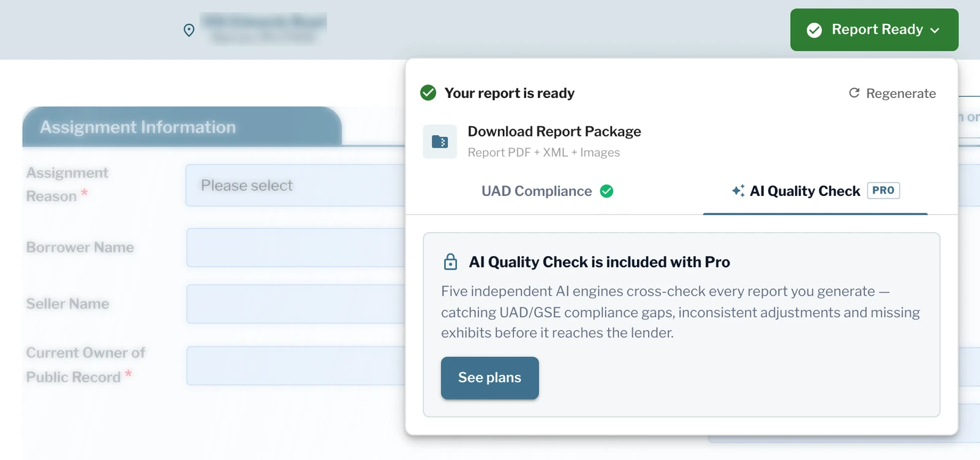Open the Assignment Reason select dropdown
Screen dimensions: 980x460
295,185
